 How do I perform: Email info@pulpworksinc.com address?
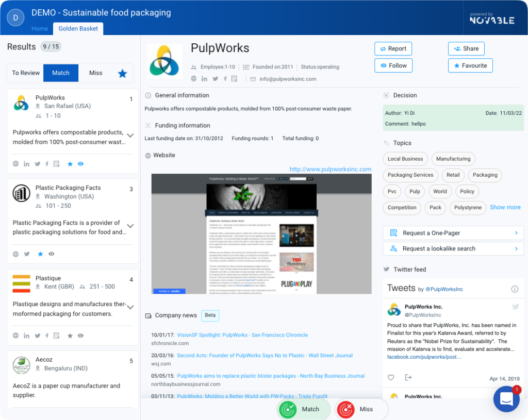pyautogui.click(x=288, y=79)
